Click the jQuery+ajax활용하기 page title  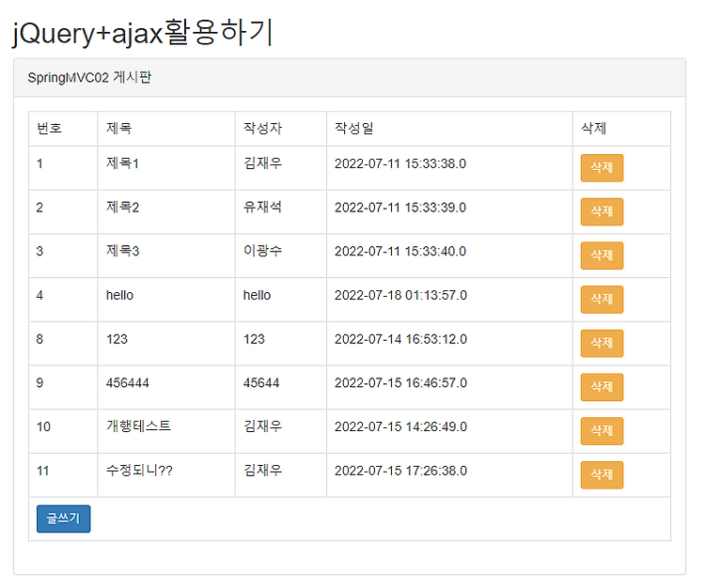[143, 34]
